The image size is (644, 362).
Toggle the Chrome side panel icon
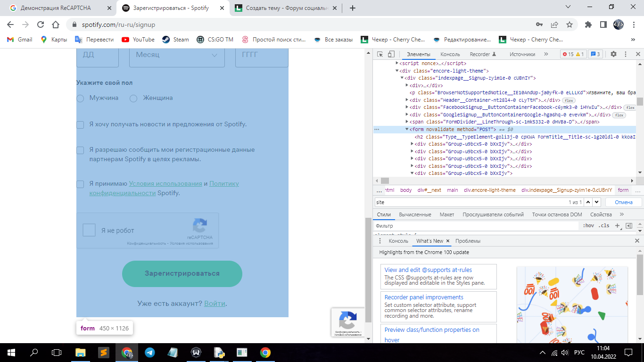pos(603,25)
